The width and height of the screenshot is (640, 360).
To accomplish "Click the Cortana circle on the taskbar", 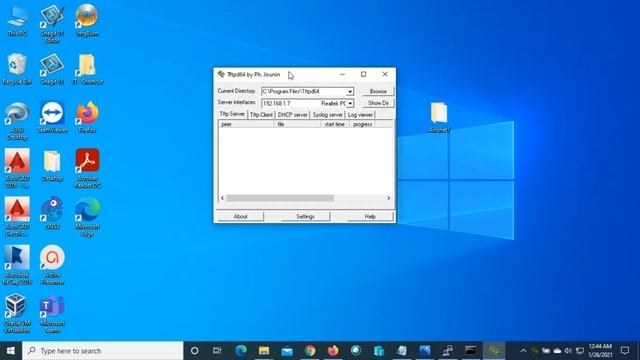I will click(x=195, y=350).
